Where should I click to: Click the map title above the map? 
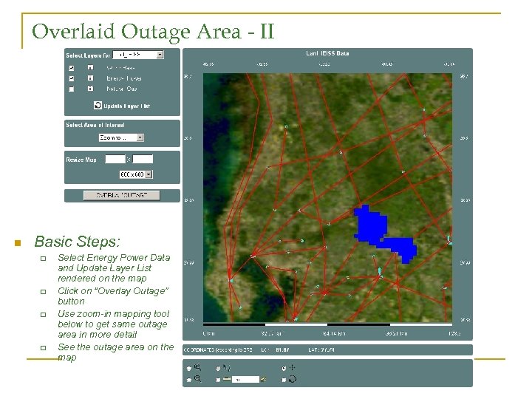[327, 53]
